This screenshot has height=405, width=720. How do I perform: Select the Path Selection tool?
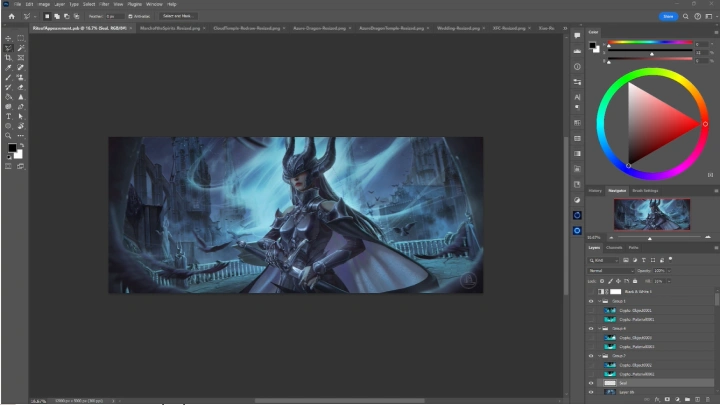(x=21, y=117)
